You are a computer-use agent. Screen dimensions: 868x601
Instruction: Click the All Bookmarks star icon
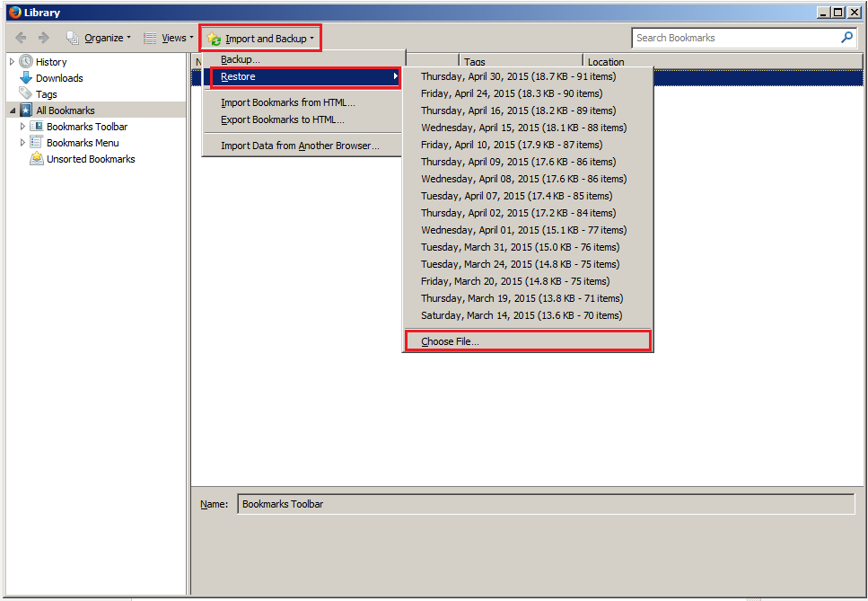click(x=26, y=110)
